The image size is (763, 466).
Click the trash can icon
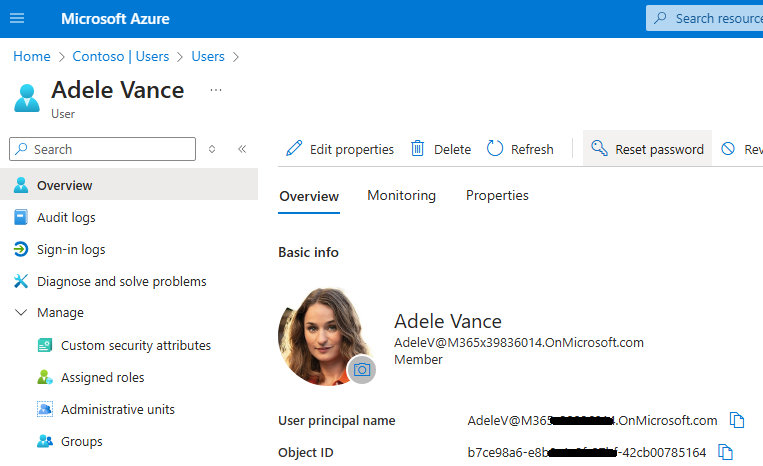pos(418,148)
